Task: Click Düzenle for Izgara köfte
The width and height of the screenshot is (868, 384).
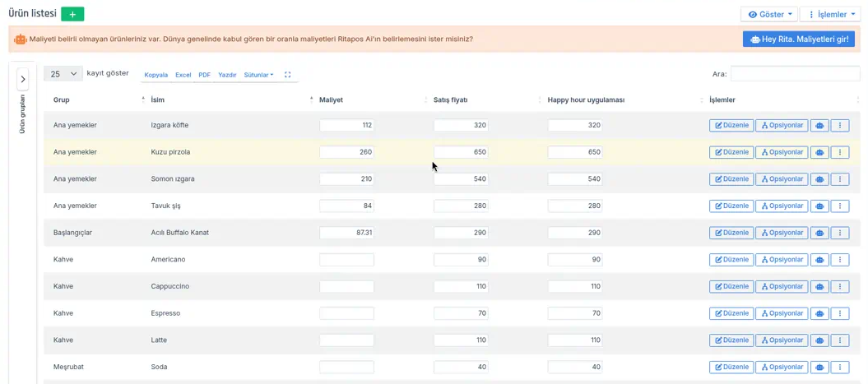Action: coord(731,126)
